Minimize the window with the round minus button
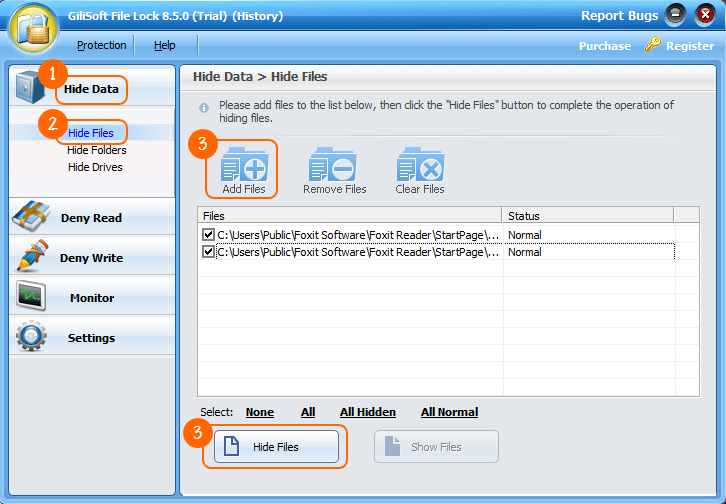Screen dimensions: 726x504 click(x=675, y=14)
